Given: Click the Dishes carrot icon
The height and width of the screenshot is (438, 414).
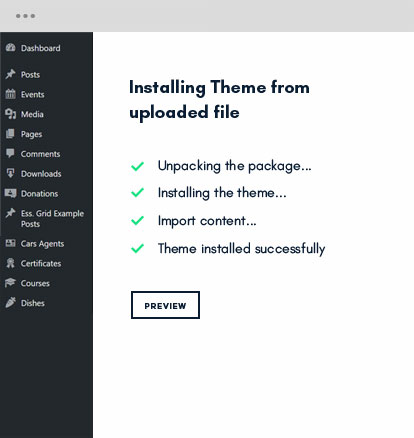Looking at the screenshot, I should click(10, 303).
